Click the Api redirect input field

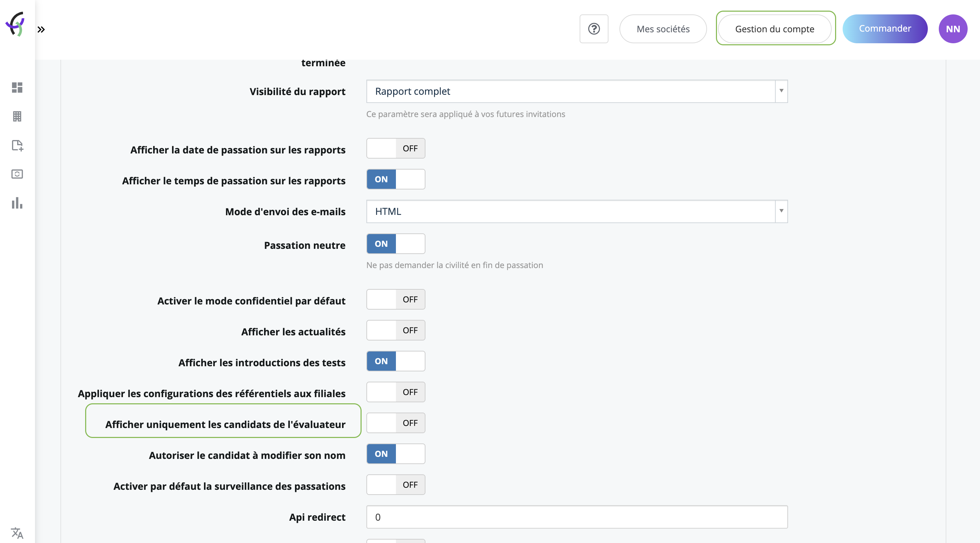[x=577, y=517]
